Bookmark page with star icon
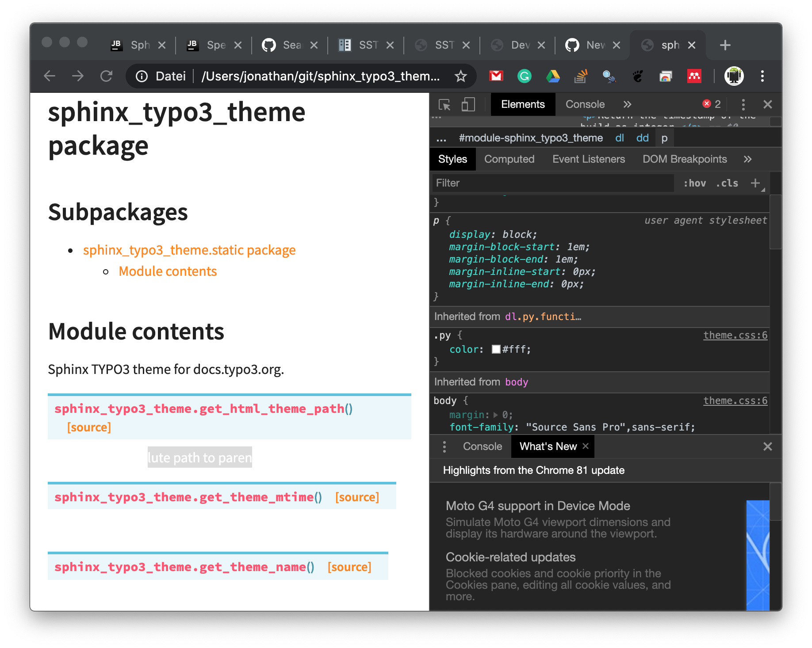This screenshot has height=648, width=812. [461, 76]
